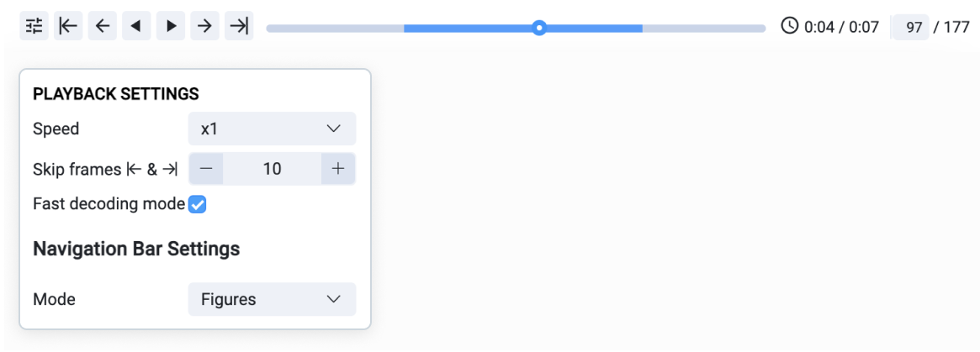Go to previous frame with left arrow
The width and height of the screenshot is (980, 352).
coord(103,26)
